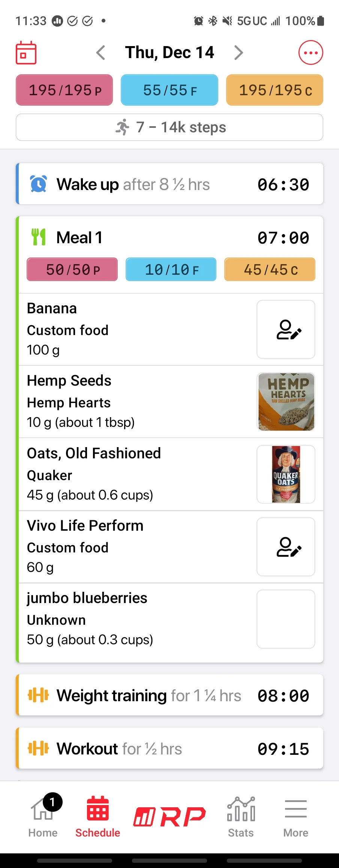Tap the daily carbs 195/195 C badge

coord(274,90)
